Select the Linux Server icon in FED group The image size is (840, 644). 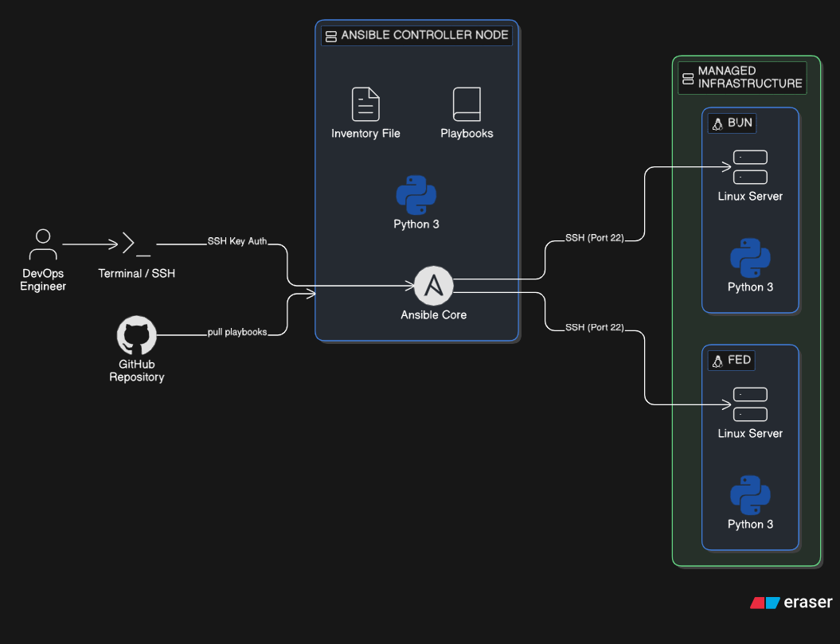[x=750, y=404]
